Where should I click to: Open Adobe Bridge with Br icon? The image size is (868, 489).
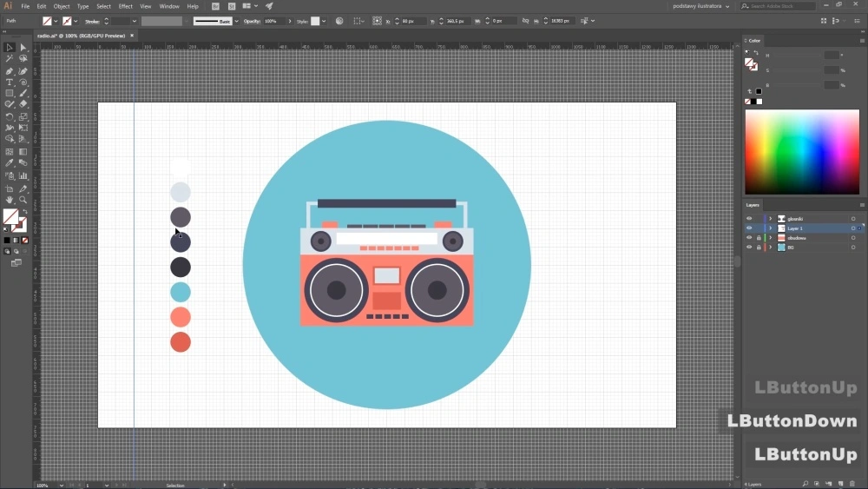[216, 6]
